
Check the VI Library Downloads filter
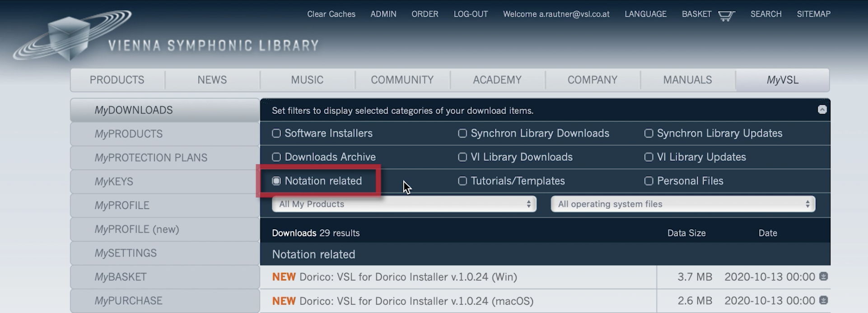click(x=462, y=157)
